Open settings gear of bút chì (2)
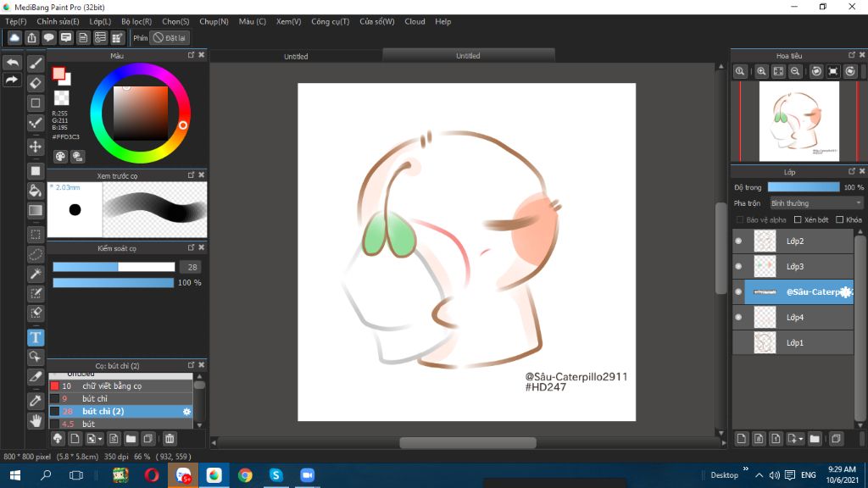The height and width of the screenshot is (488, 868). coord(186,411)
